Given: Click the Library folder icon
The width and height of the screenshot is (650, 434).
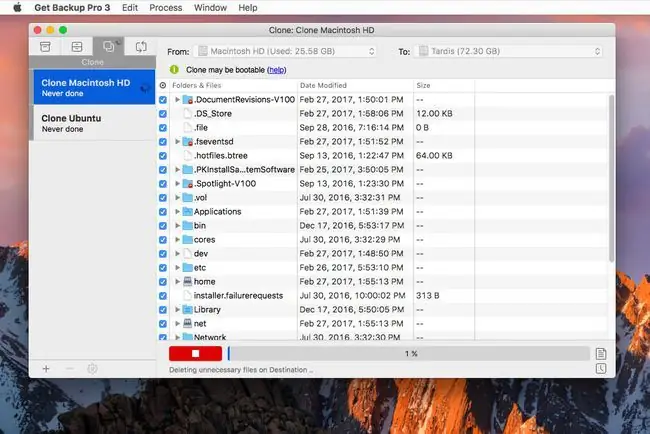Looking at the screenshot, I should [x=188, y=310].
